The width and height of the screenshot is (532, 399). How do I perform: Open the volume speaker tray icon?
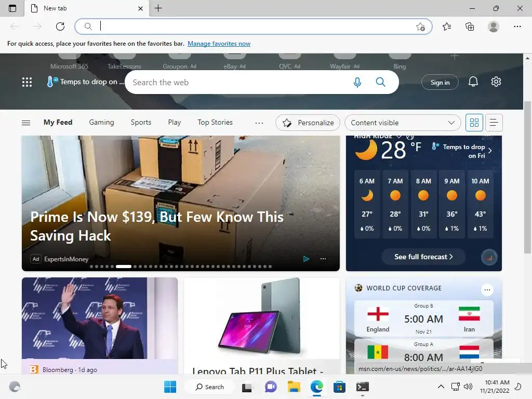468,387
